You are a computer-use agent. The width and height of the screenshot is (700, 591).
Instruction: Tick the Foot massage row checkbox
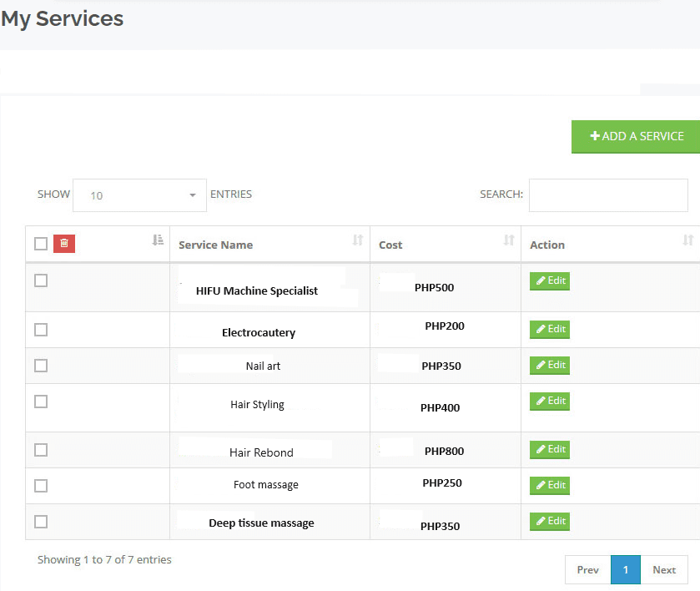(41, 486)
